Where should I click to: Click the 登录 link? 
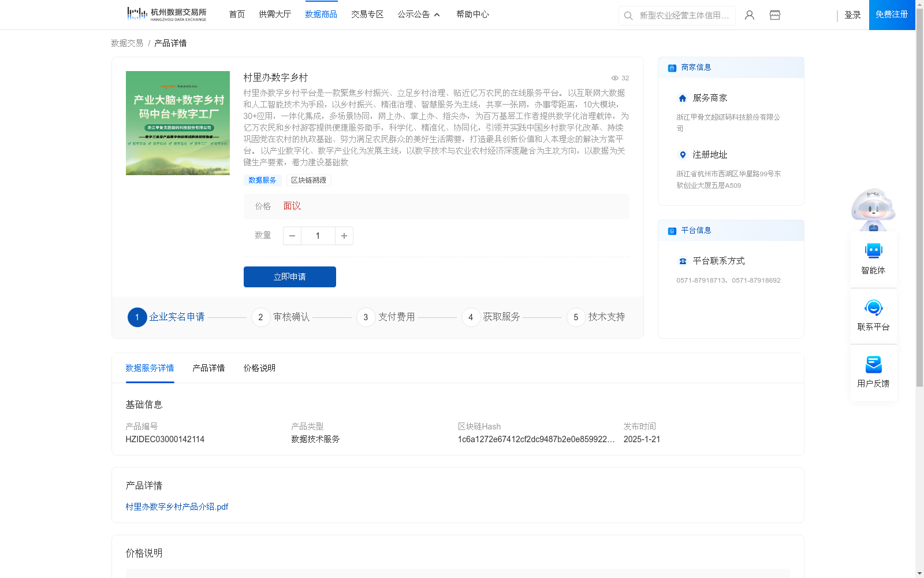(x=852, y=15)
